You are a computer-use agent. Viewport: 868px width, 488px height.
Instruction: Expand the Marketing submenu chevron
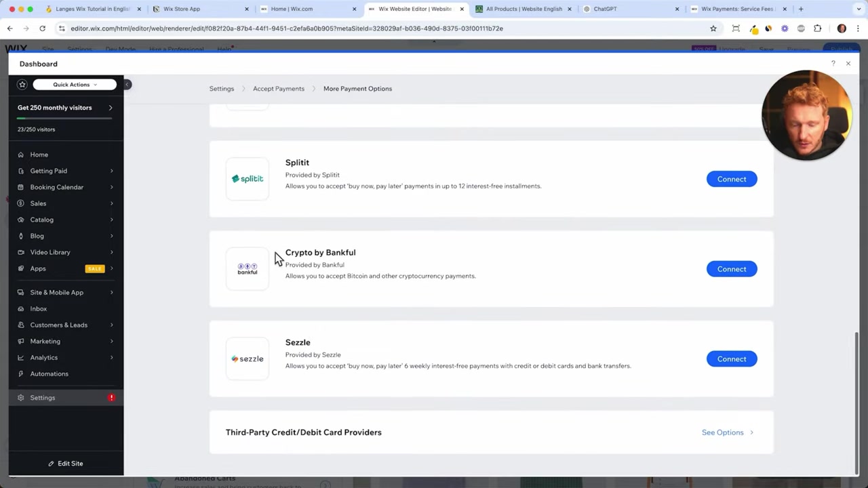pos(111,341)
